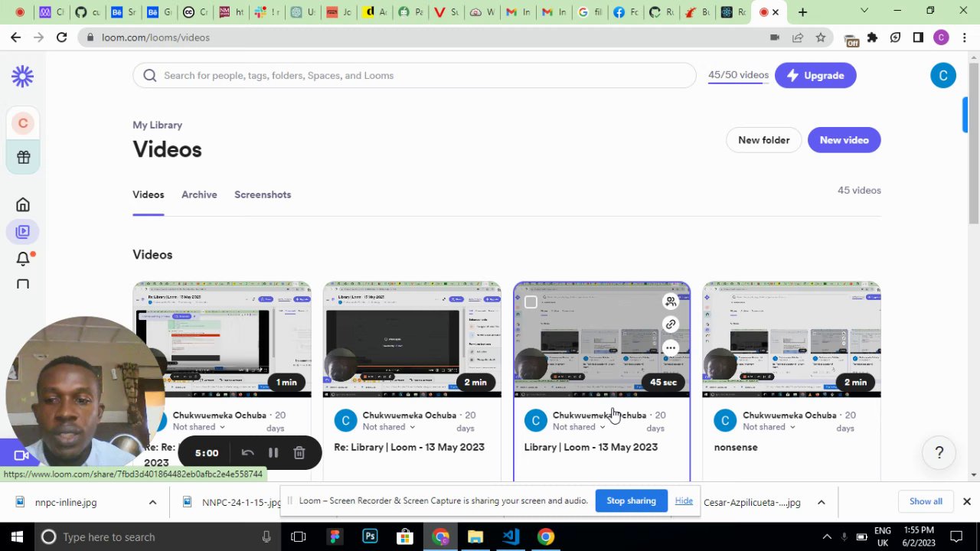Show all downloads
The height and width of the screenshot is (551, 980).
pos(926,501)
